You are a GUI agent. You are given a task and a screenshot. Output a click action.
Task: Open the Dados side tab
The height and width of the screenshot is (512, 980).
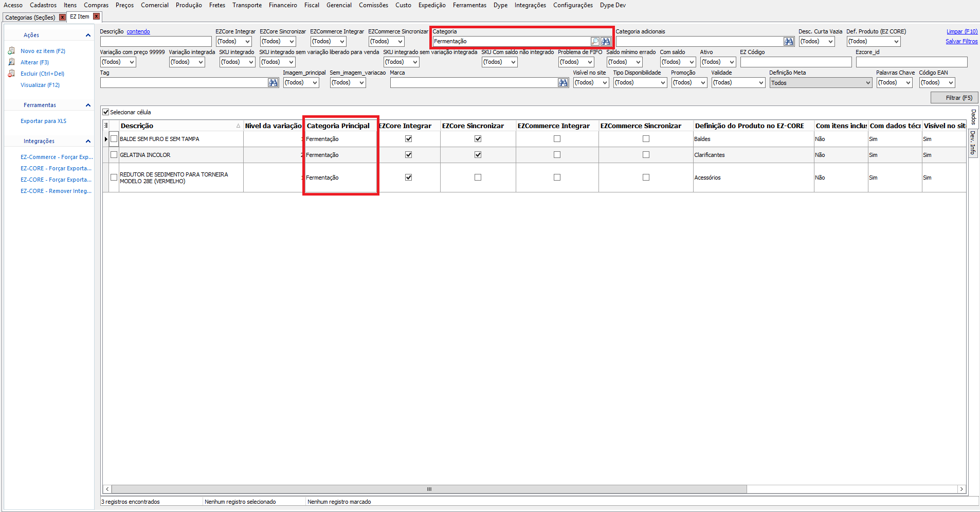(973, 117)
